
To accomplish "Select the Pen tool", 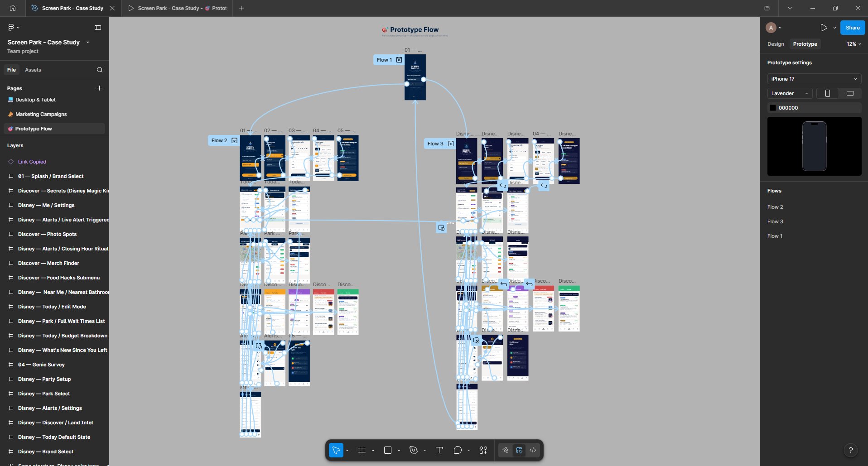I will click(x=413, y=450).
